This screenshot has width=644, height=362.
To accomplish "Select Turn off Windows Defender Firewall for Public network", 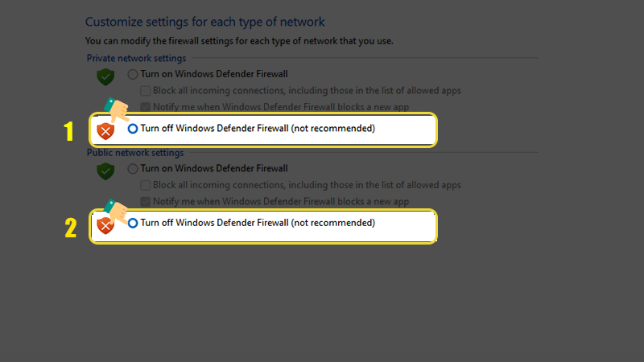I will click(133, 223).
